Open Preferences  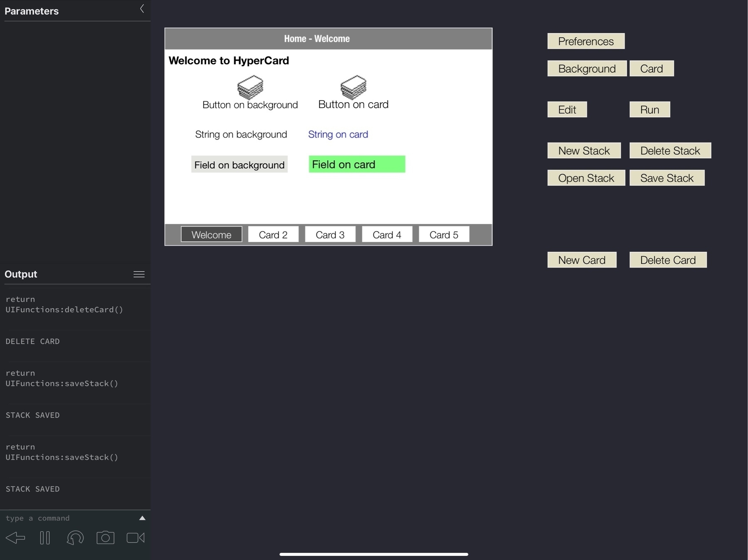coord(585,41)
